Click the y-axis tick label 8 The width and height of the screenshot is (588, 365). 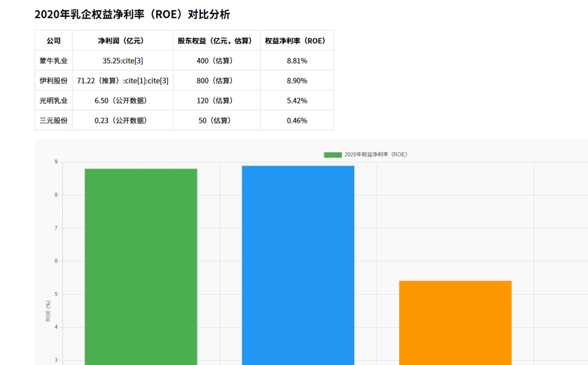pos(56,195)
